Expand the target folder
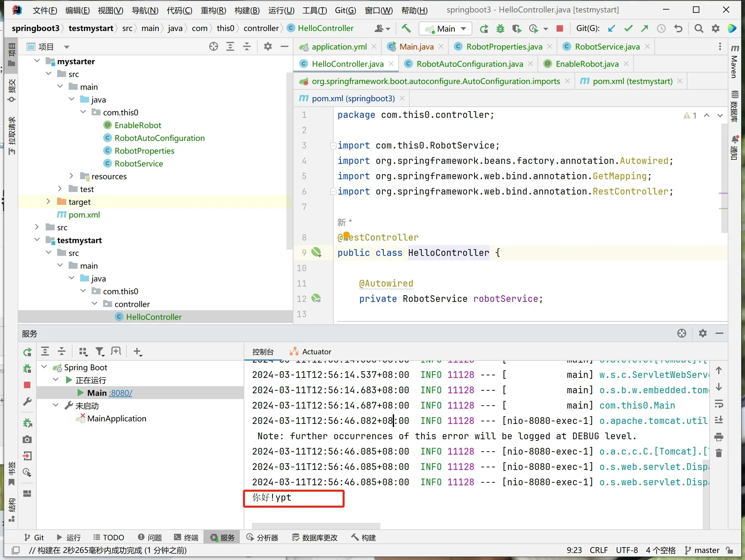 pyautogui.click(x=48, y=202)
